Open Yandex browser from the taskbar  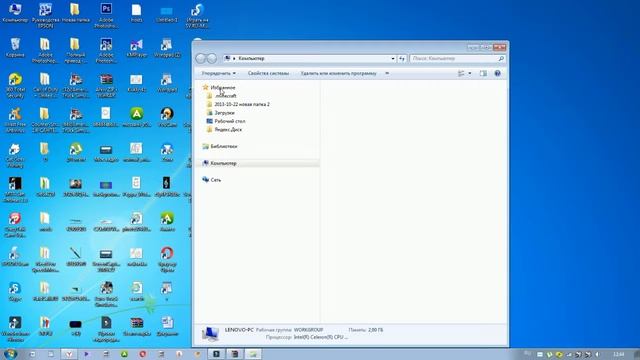[x=69, y=354]
